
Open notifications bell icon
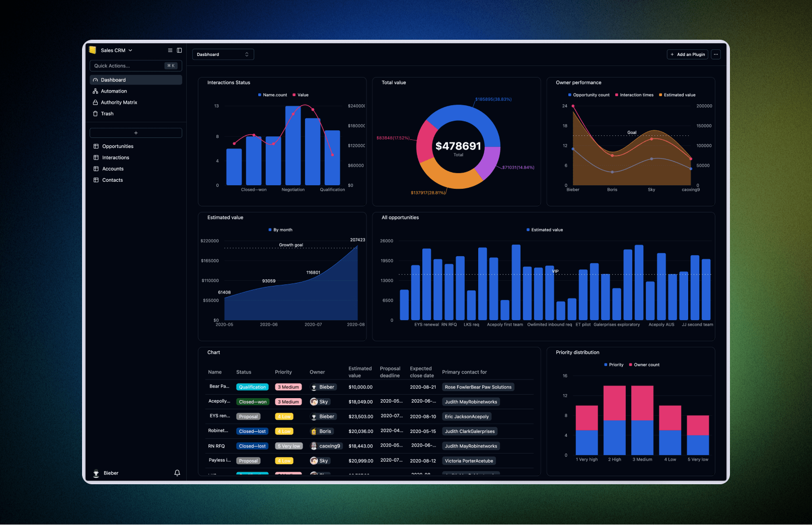coord(177,473)
